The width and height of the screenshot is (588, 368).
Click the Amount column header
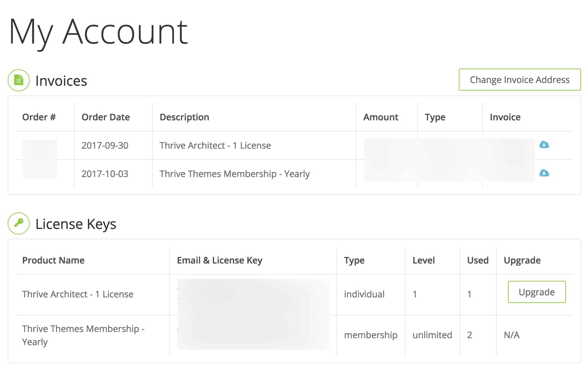pos(380,117)
